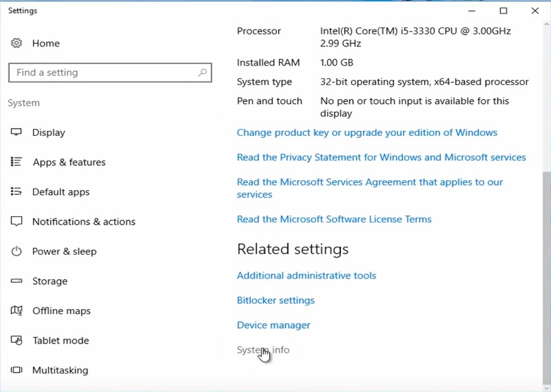This screenshot has width=551, height=392.
Task: Click the Storage drive icon
Action: click(16, 281)
